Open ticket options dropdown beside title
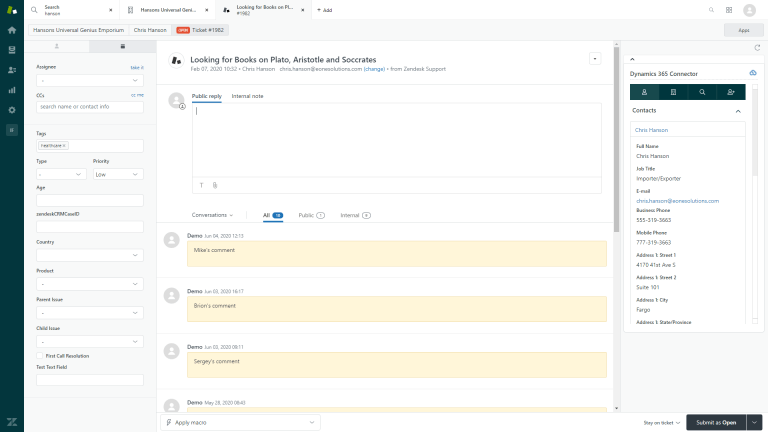 click(x=595, y=59)
